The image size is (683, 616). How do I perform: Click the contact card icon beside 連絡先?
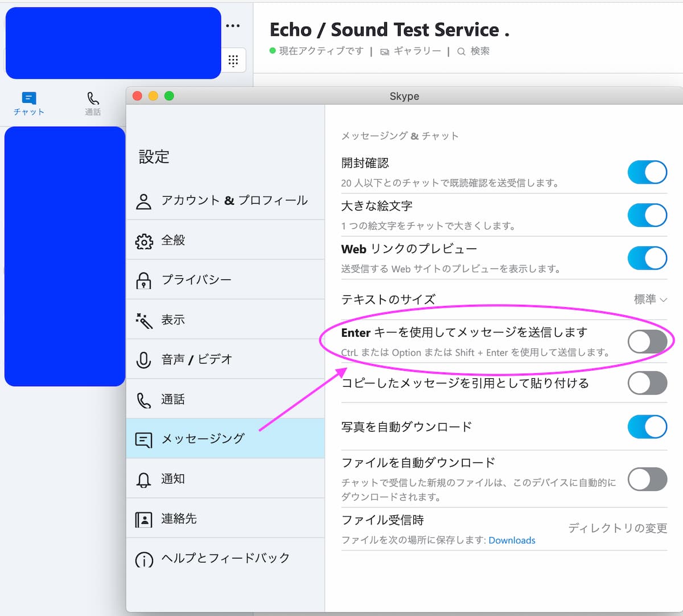143,519
